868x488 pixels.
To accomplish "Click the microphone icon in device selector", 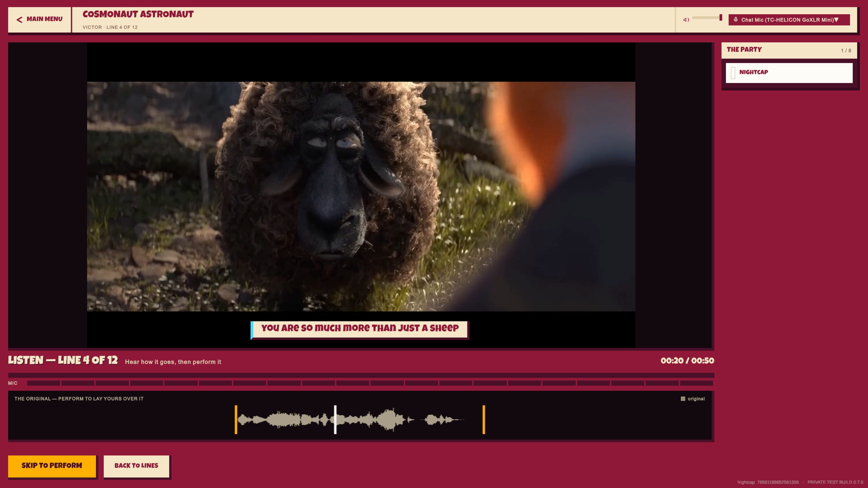I will pos(736,19).
